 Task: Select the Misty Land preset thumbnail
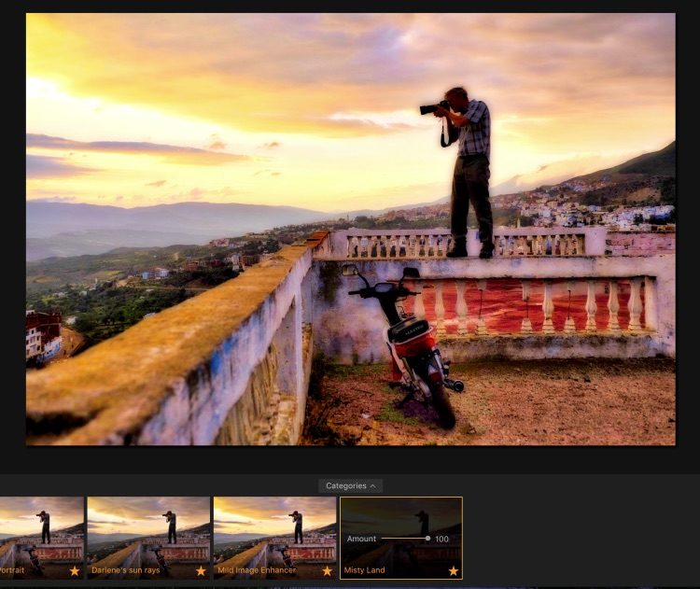click(x=401, y=538)
